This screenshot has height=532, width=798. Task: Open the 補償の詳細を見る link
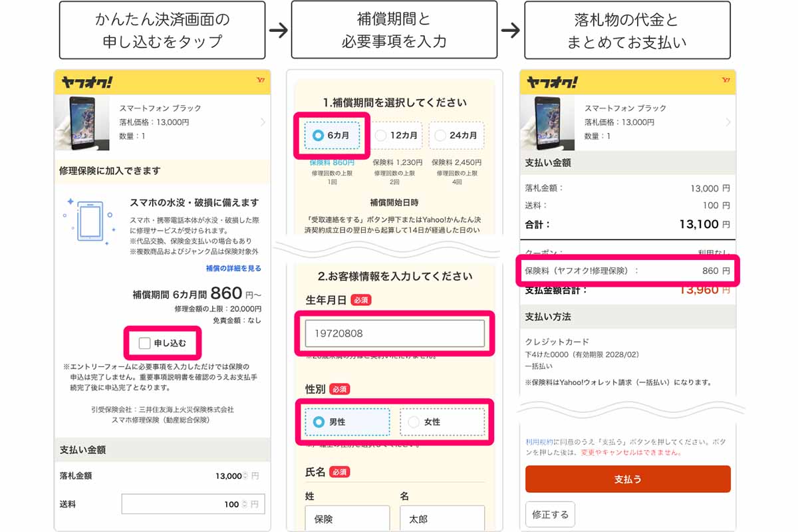coord(233,268)
